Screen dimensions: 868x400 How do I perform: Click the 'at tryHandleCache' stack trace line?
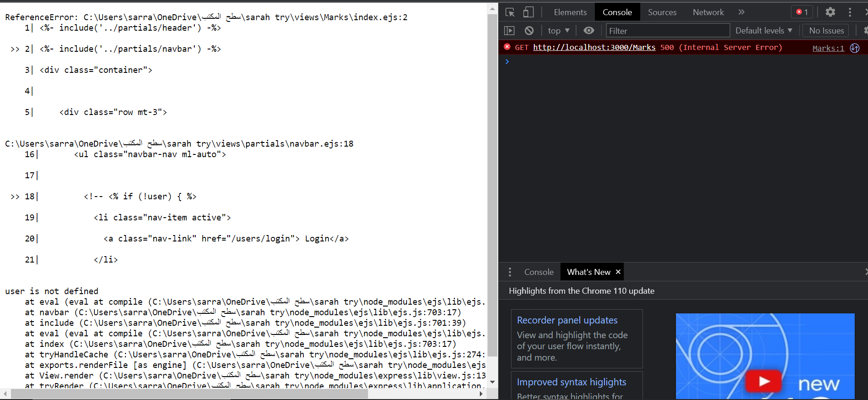point(255,355)
